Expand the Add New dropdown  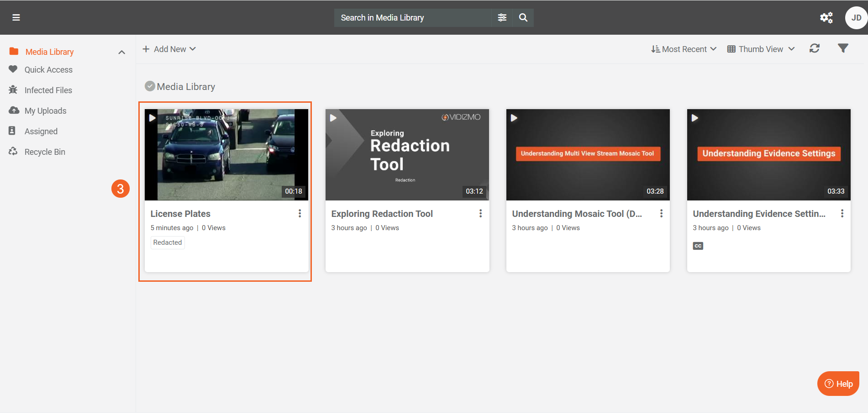click(x=169, y=49)
